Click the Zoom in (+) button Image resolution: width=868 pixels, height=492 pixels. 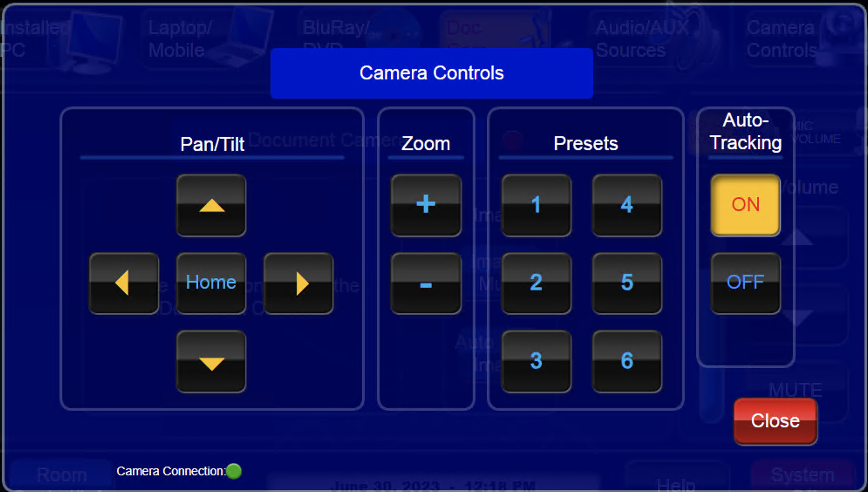pos(426,205)
